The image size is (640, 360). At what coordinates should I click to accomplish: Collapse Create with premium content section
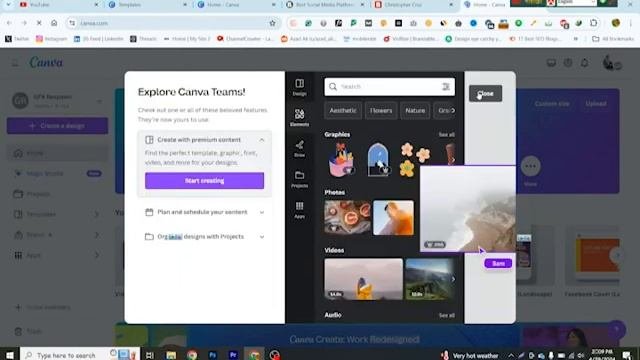click(x=262, y=140)
